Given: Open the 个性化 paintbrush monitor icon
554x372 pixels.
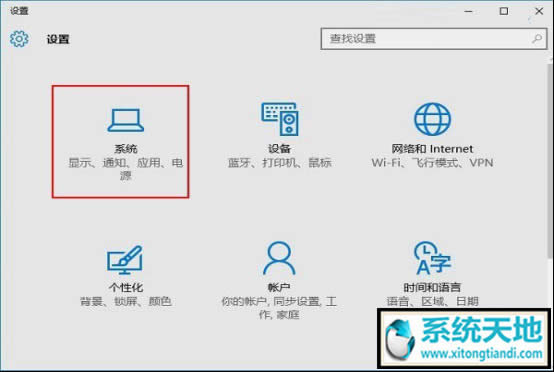Looking at the screenshot, I should point(125,260).
